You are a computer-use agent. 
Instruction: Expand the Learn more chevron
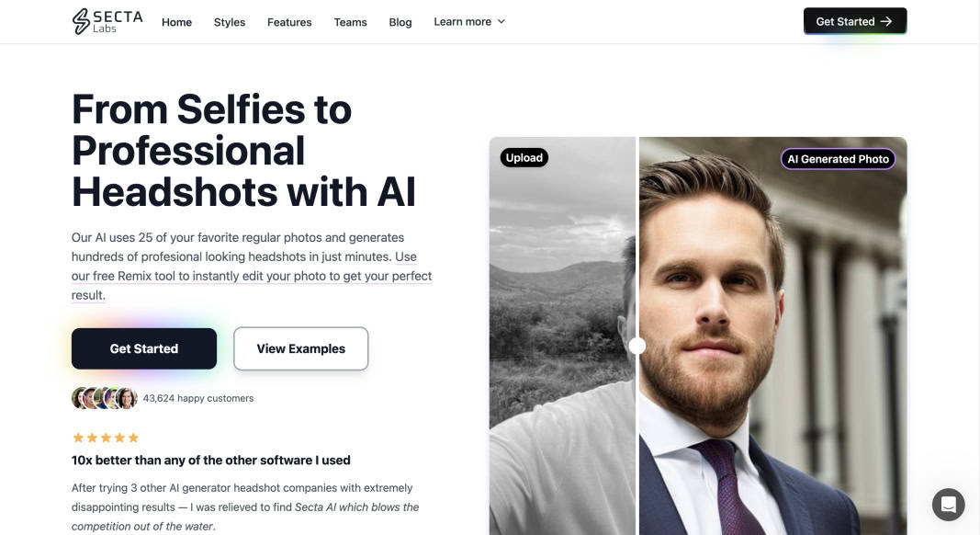[501, 21]
